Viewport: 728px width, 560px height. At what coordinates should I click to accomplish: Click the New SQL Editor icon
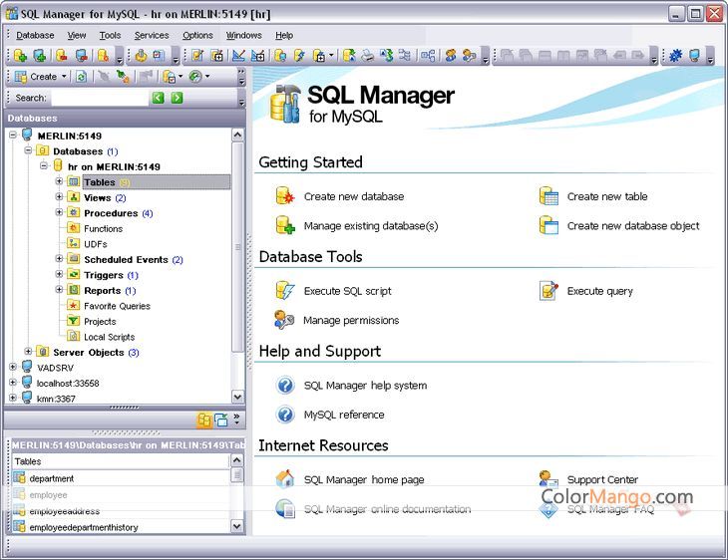(216, 56)
